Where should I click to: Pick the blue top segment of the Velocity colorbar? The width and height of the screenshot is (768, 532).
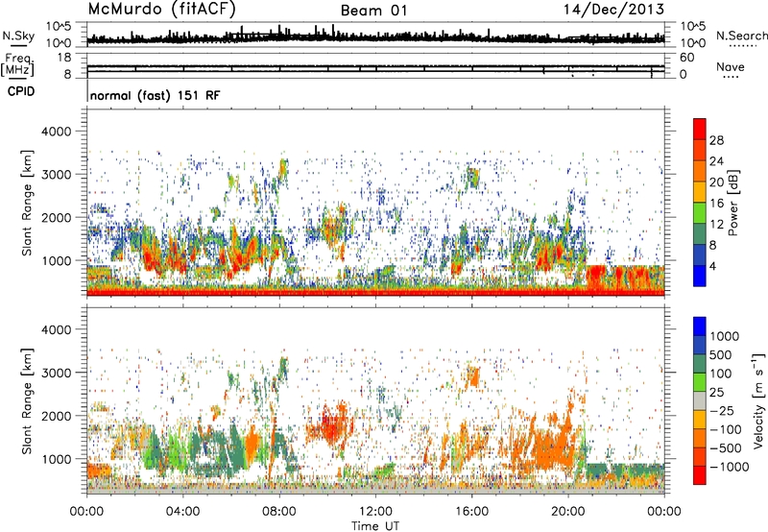click(x=700, y=326)
